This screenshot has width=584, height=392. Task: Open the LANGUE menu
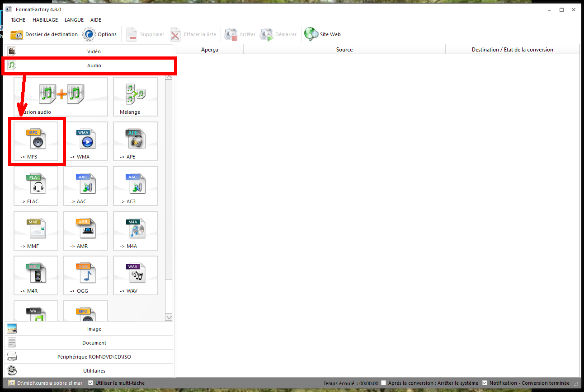(x=74, y=20)
